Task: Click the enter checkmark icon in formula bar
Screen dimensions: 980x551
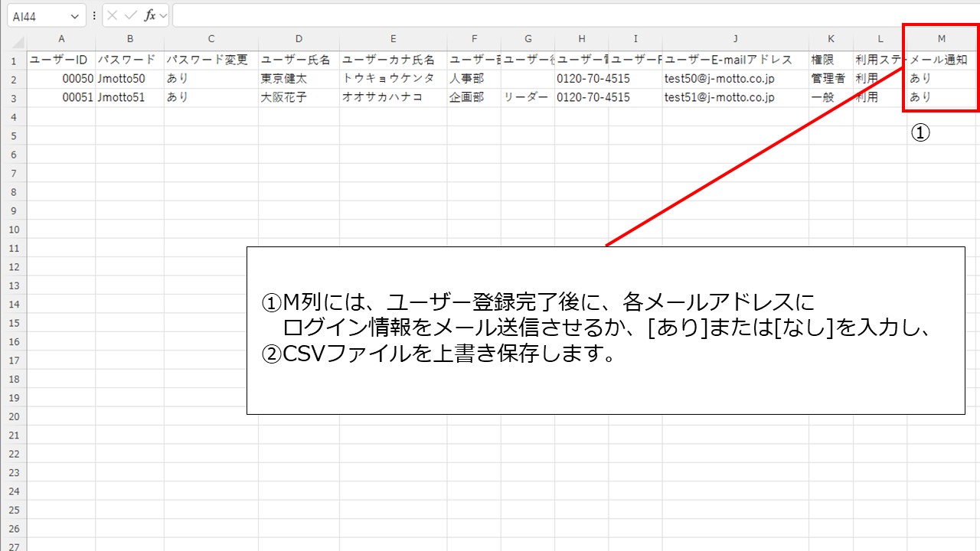Action: (130, 15)
